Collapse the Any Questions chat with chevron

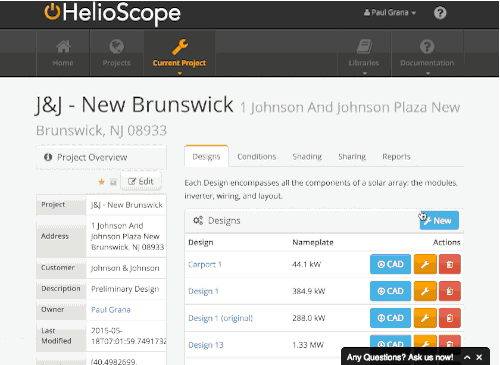point(467,357)
